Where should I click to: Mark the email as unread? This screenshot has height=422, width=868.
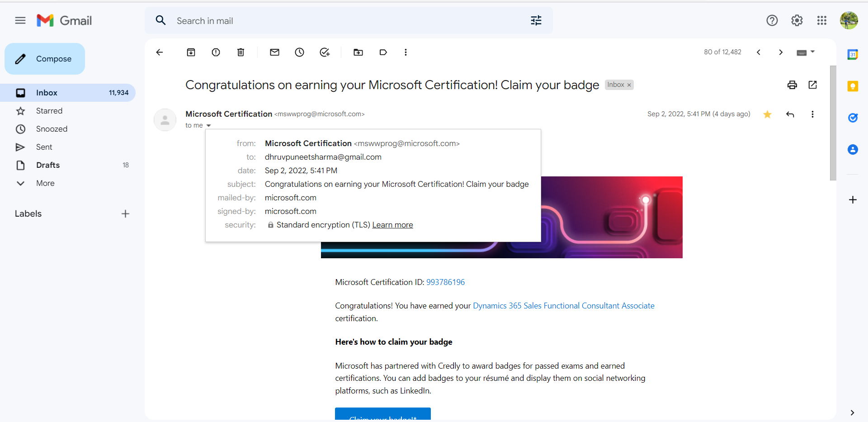pyautogui.click(x=275, y=52)
